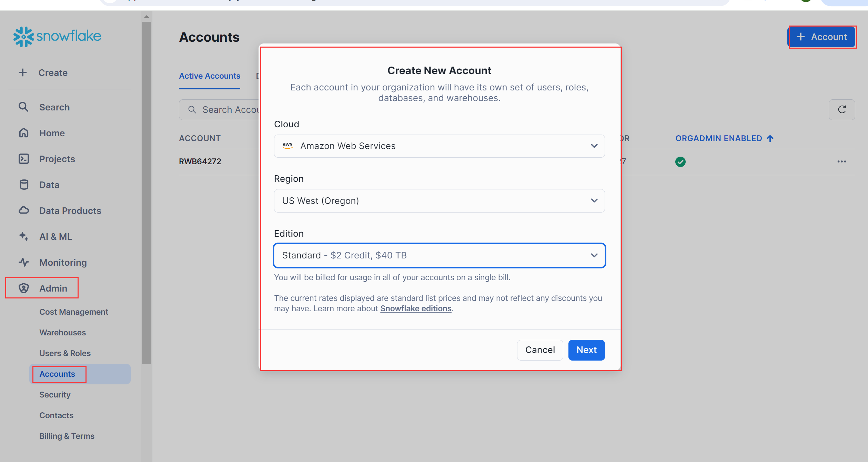Open Data via database icon
This screenshot has height=462, width=868.
click(23, 185)
